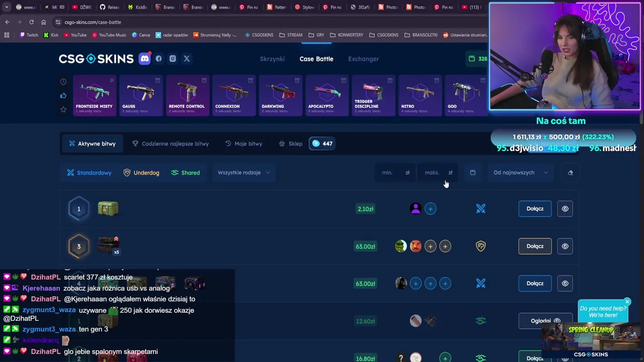Click the x3 case thumbnail in battle 3
Screen dimensions: 644x362
(x=108, y=245)
